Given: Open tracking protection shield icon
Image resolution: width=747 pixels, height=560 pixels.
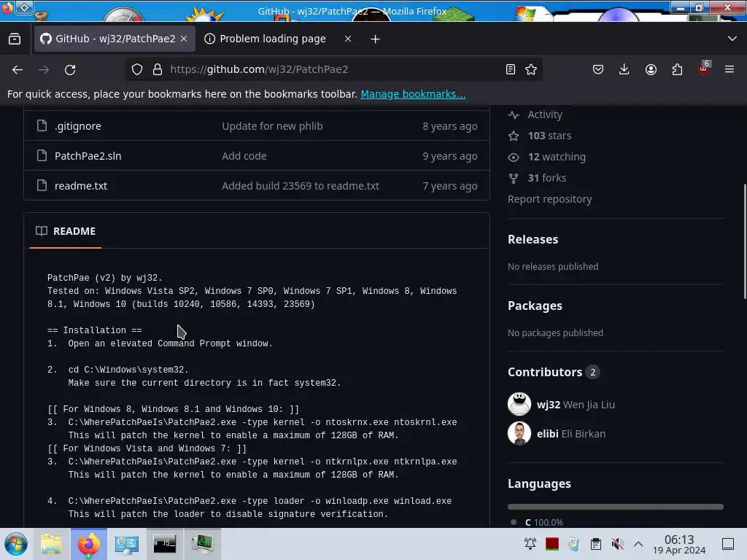Looking at the screenshot, I should point(137,69).
